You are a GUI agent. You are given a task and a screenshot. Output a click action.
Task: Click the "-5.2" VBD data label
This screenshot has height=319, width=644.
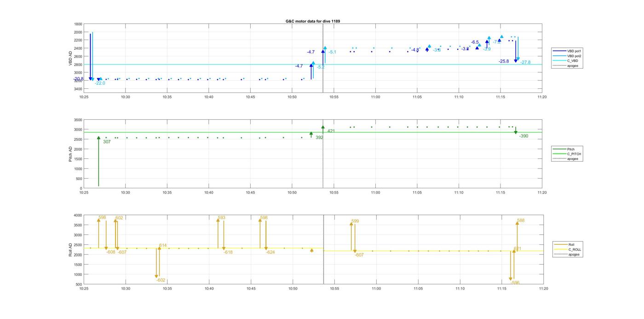(x=321, y=67)
